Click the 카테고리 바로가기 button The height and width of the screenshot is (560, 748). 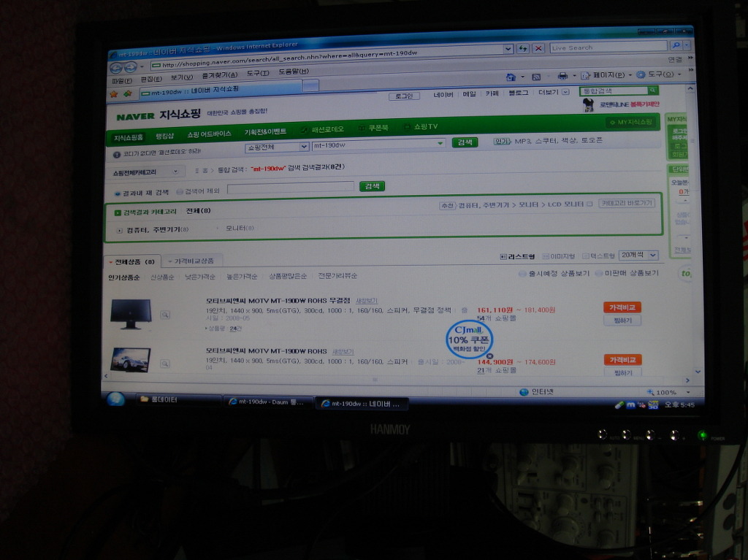click(x=626, y=203)
